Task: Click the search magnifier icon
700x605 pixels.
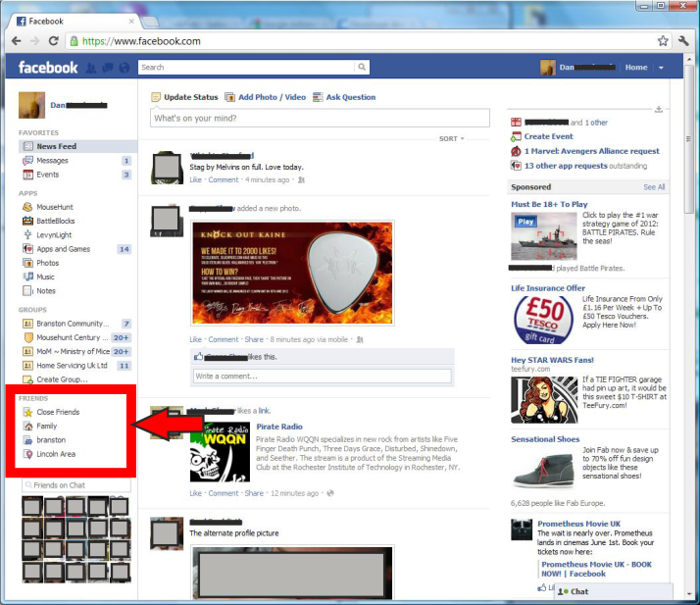Action: click(x=362, y=68)
